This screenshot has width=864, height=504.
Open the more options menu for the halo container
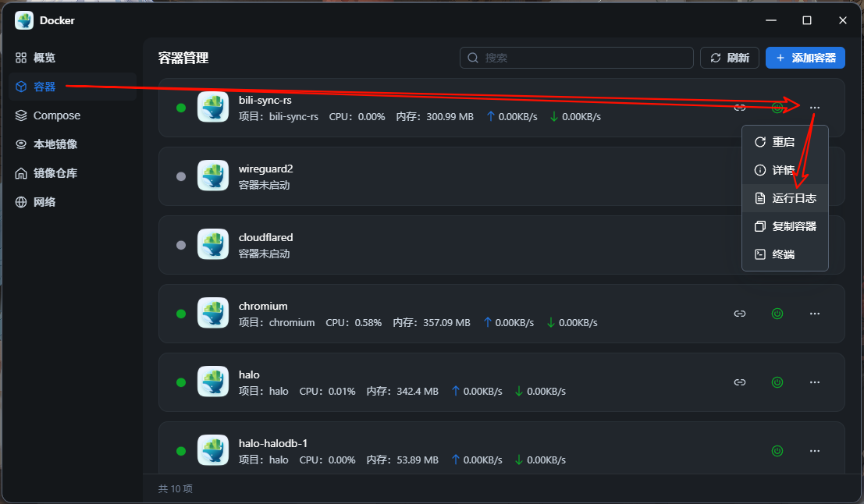(x=814, y=382)
